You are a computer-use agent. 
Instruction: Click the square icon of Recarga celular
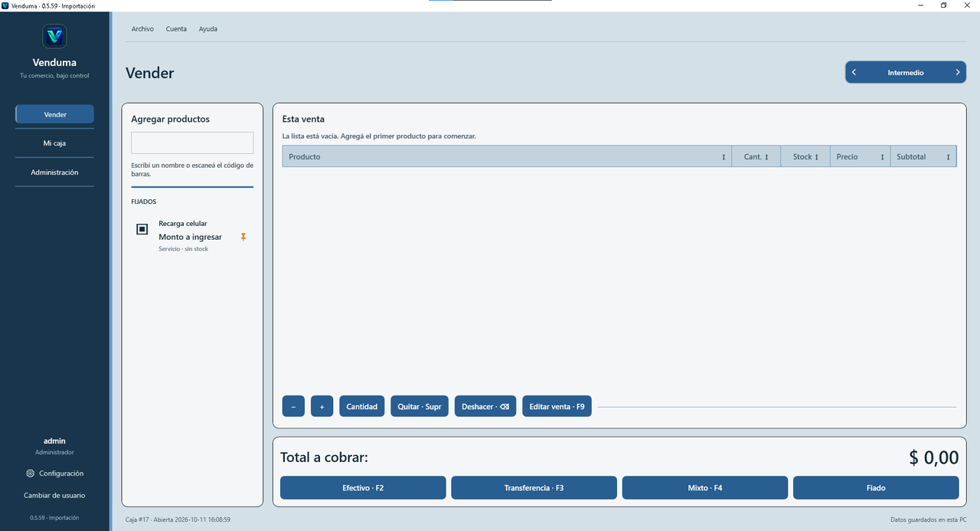point(142,229)
